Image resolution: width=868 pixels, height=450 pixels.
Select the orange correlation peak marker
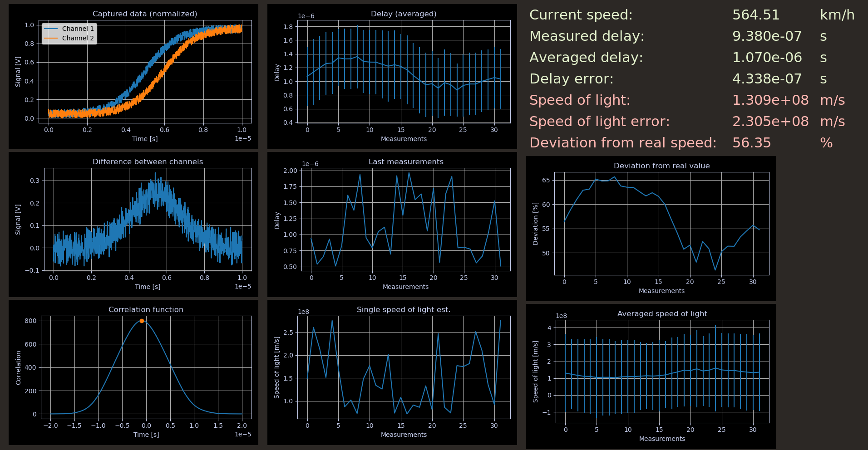point(142,321)
